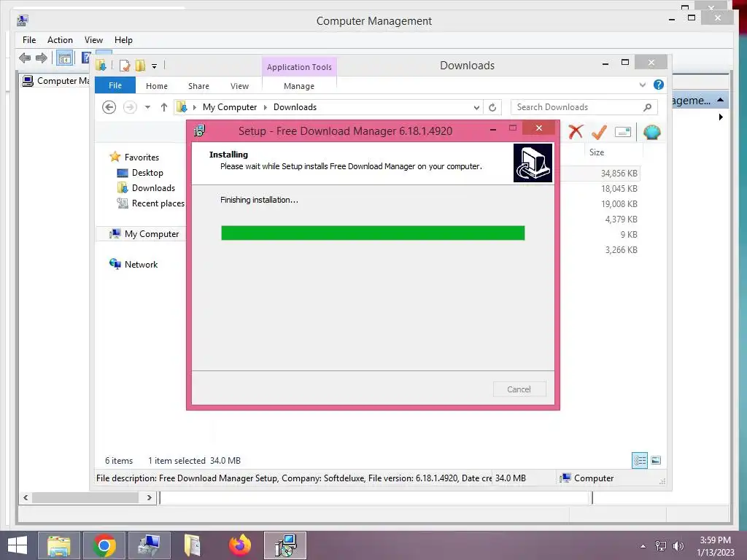Switch to the View ribbon tab in Explorer
The height and width of the screenshot is (560, 747).
[x=239, y=86]
